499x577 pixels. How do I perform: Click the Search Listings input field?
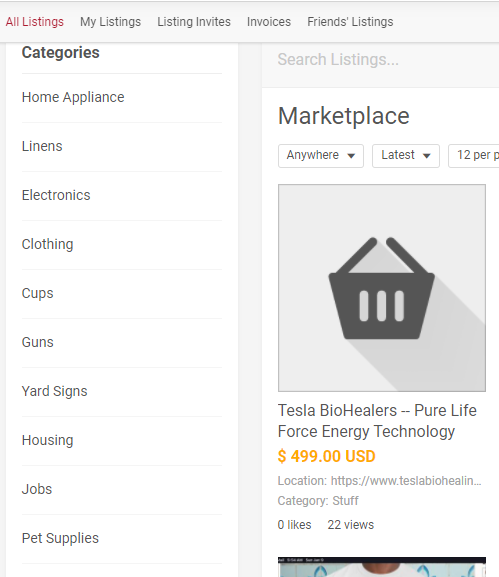coord(381,60)
